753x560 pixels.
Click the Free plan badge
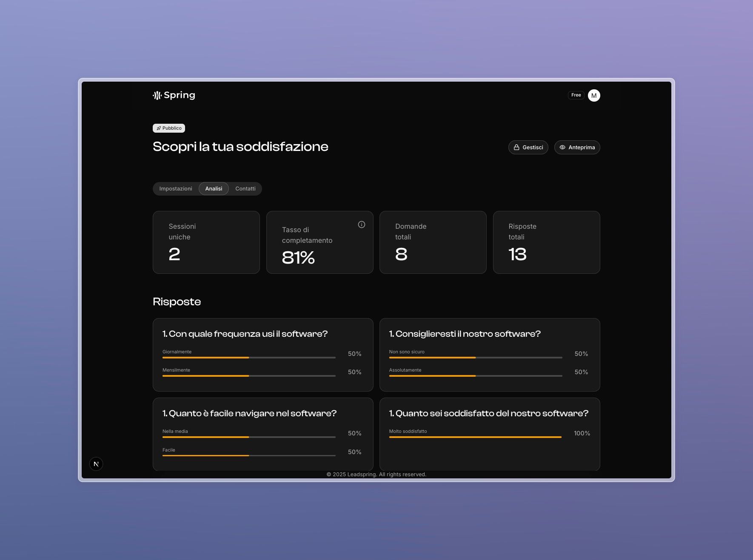pos(576,95)
